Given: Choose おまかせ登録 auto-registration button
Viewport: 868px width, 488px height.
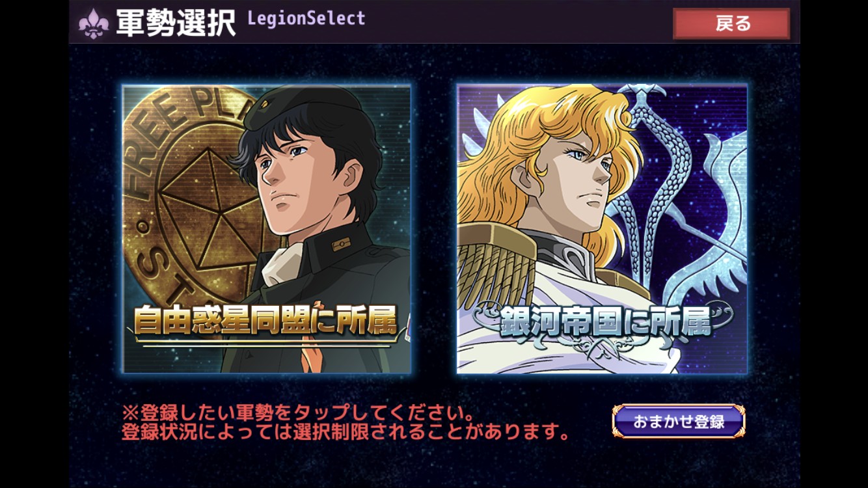Looking at the screenshot, I should pos(679,421).
